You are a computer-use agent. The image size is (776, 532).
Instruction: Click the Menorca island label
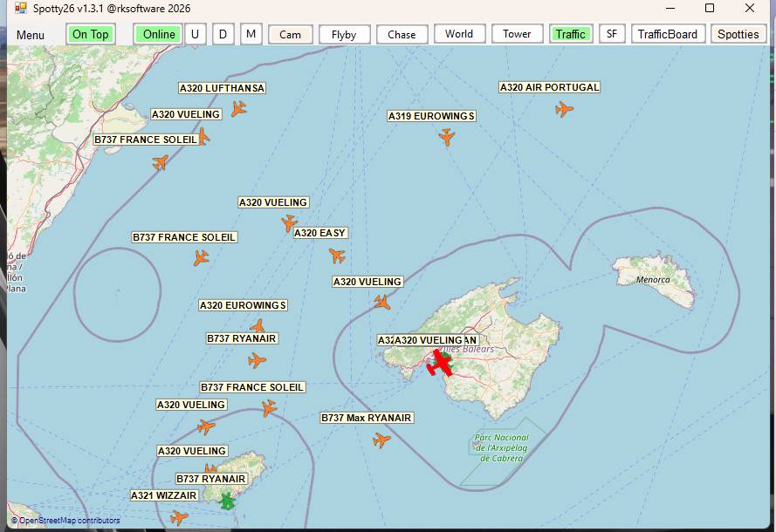click(x=653, y=279)
